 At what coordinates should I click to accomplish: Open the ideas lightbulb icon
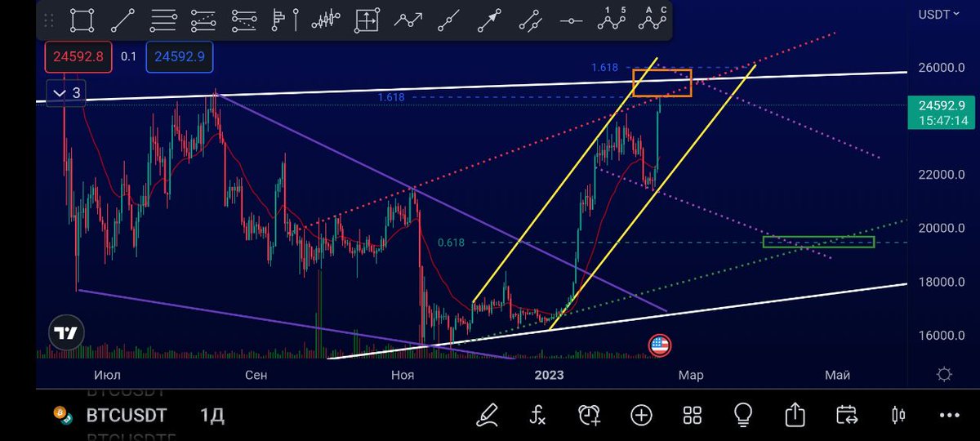coord(744,415)
